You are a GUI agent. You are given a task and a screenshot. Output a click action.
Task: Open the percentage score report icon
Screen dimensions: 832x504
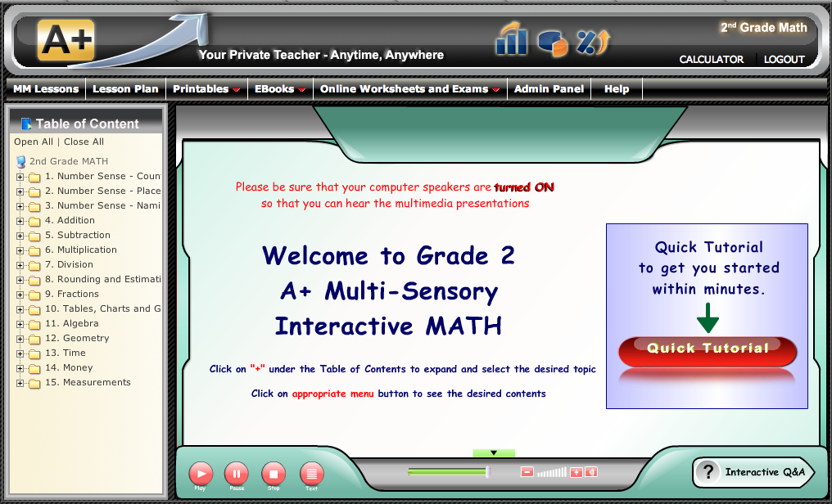[593, 43]
